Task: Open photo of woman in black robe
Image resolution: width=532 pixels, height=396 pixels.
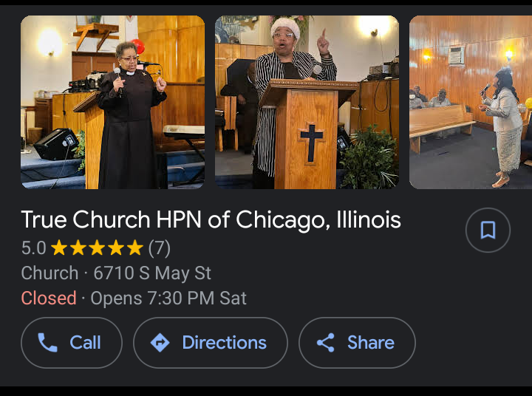Action: point(112,102)
